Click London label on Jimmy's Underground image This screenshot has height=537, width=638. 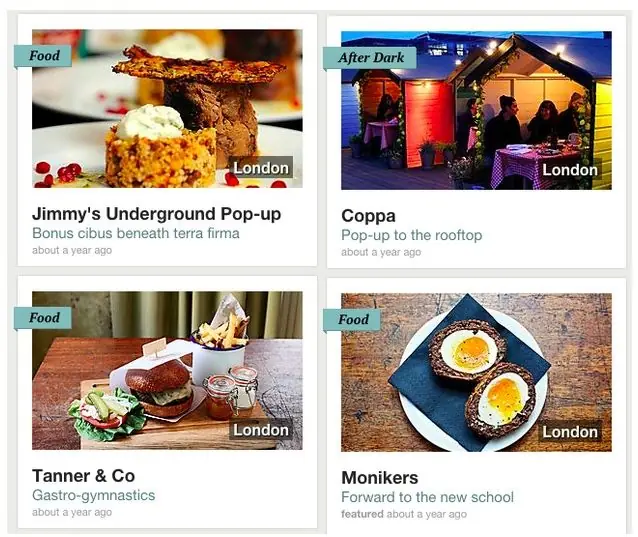[261, 168]
